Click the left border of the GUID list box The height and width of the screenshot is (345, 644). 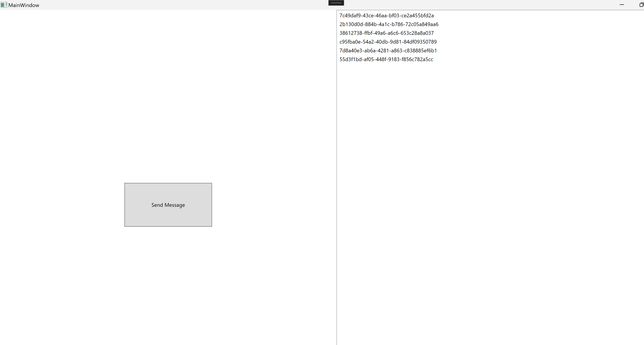coord(337,175)
